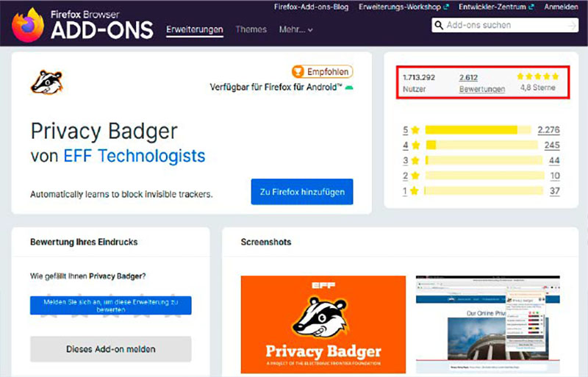The width and height of the screenshot is (588, 377).
Task: Open the 44 three-star reviews count
Action: point(554,160)
